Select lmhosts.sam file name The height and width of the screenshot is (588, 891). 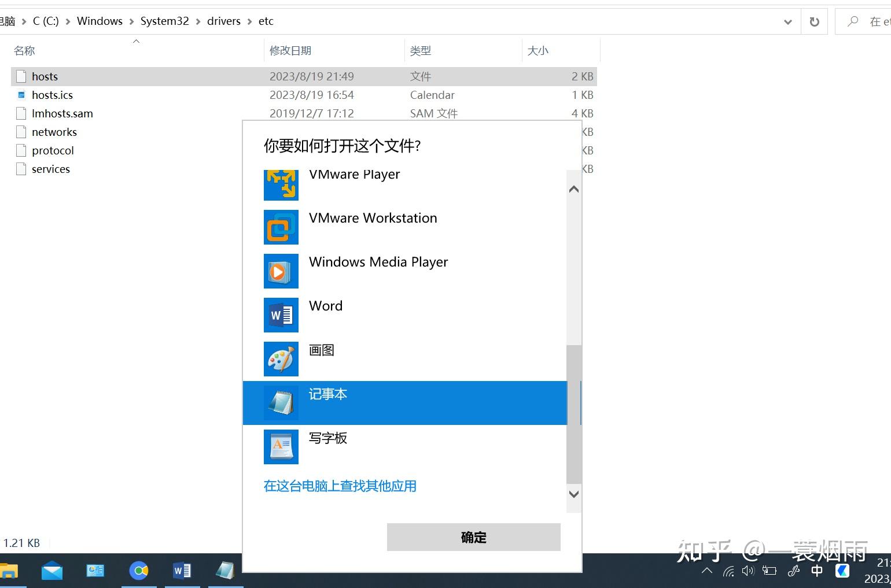pyautogui.click(x=62, y=113)
